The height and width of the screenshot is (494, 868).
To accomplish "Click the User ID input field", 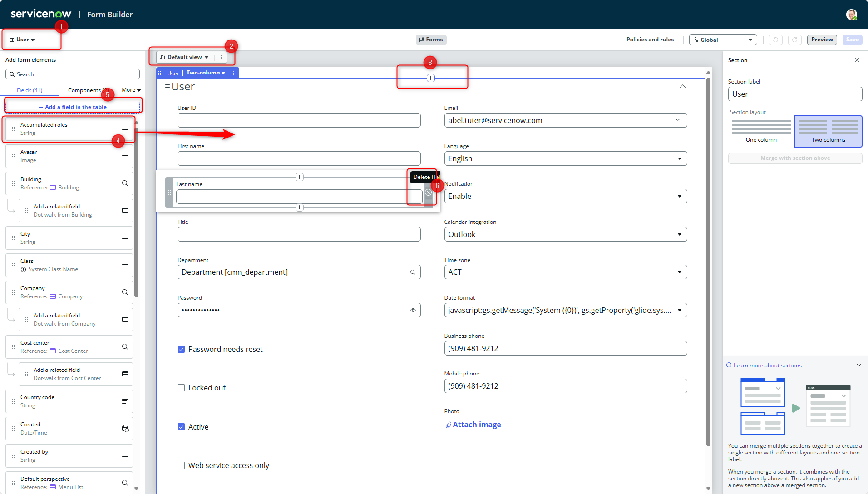I will [x=299, y=120].
